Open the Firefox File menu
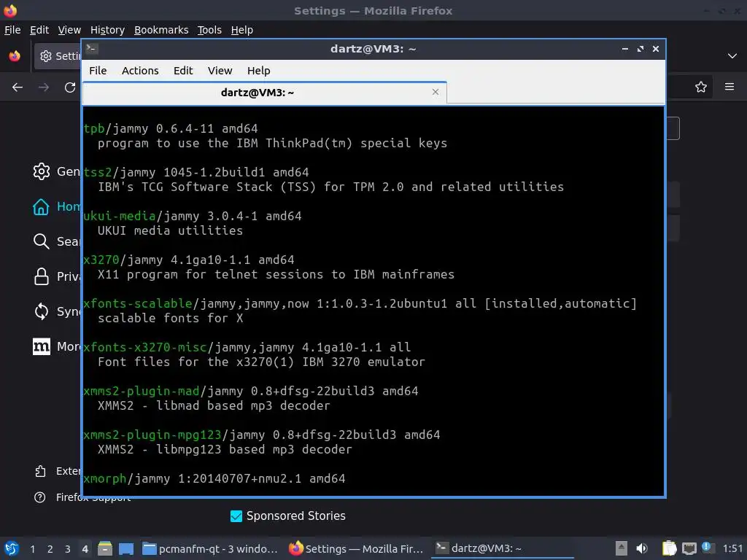Screen dimensions: 747x560 [x=12, y=30]
